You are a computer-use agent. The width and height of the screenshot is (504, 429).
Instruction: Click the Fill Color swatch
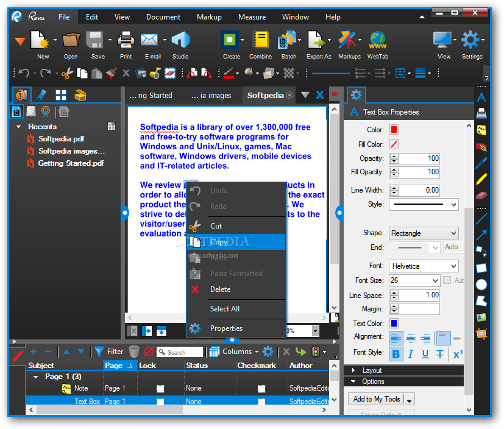pos(394,144)
